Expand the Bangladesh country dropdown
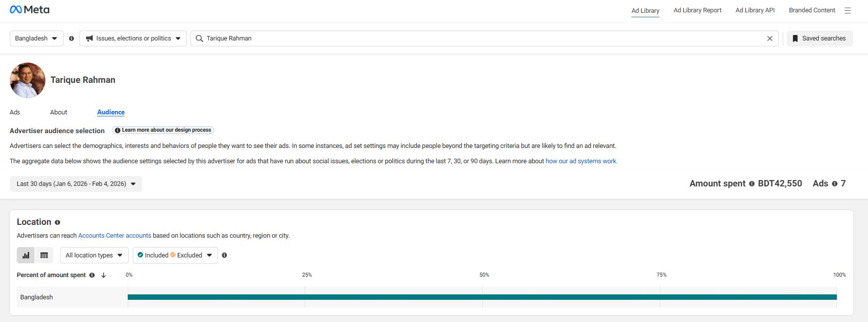 36,38
